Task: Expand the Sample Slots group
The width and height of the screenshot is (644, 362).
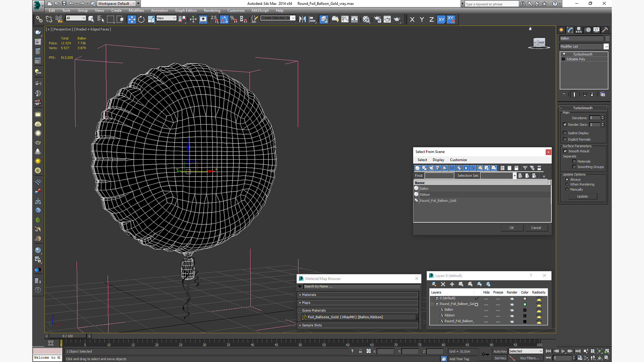Action: click(358, 325)
